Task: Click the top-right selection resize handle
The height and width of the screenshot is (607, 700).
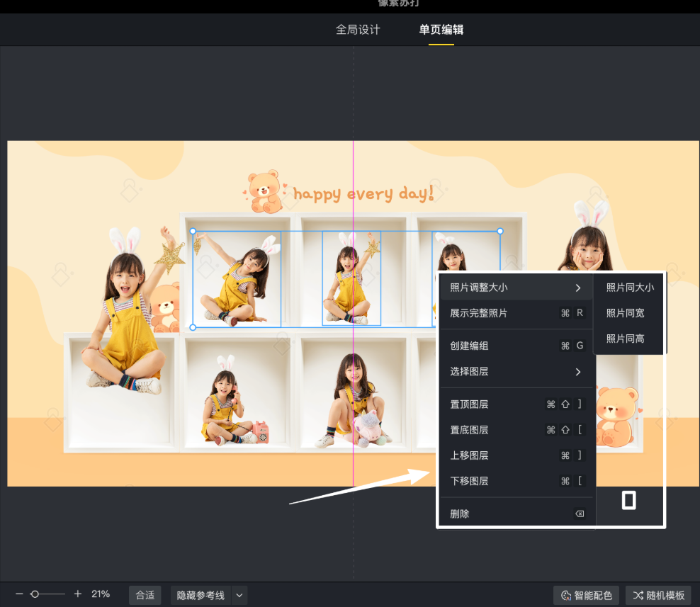Action: (500, 231)
